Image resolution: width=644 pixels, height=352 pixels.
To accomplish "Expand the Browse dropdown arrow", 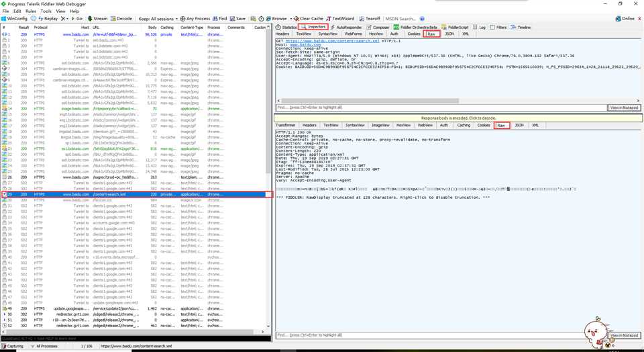I will 290,19.
